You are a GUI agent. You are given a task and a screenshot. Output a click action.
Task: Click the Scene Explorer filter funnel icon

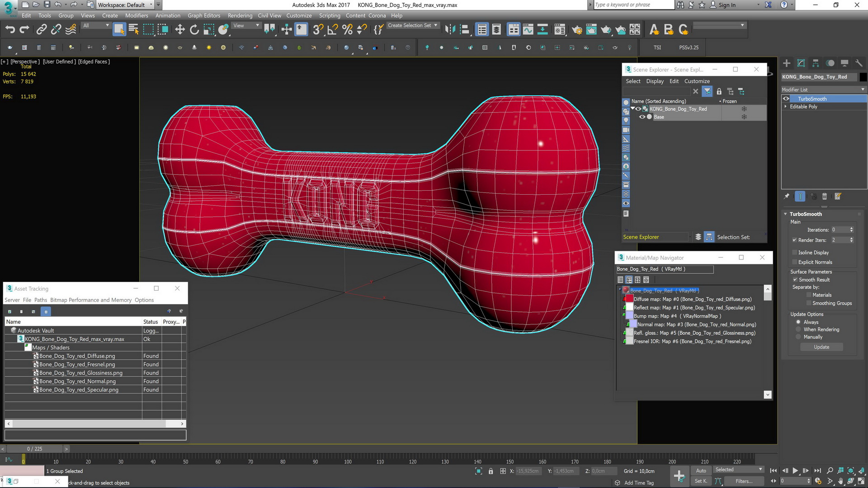(707, 92)
